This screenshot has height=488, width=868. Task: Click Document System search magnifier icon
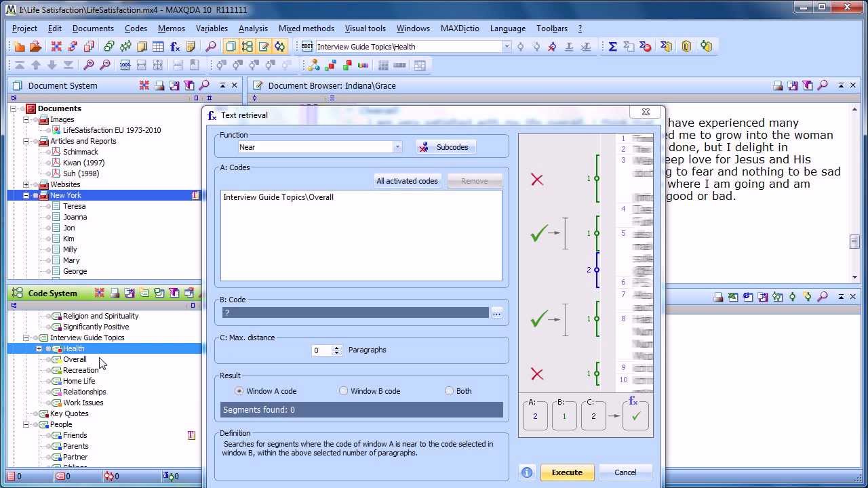204,85
